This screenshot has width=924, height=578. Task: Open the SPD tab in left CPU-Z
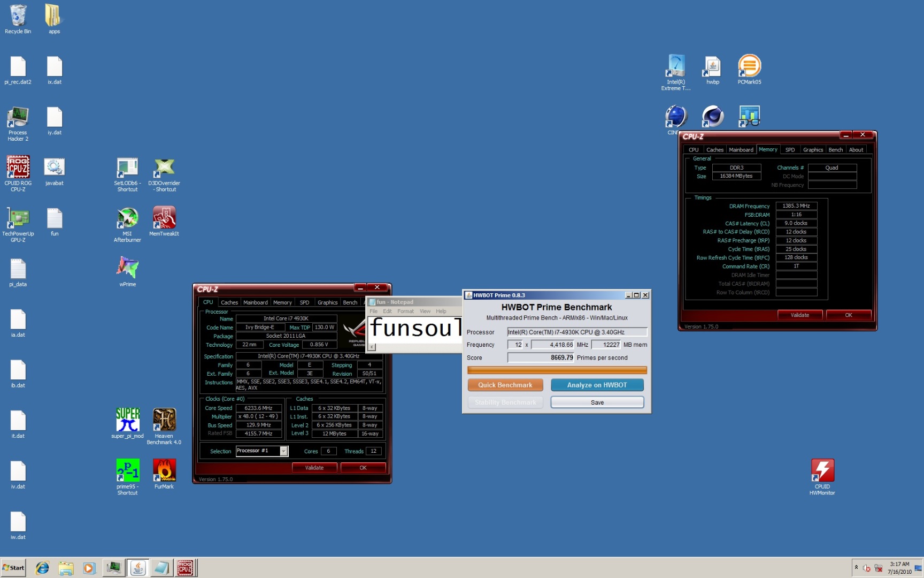click(304, 302)
